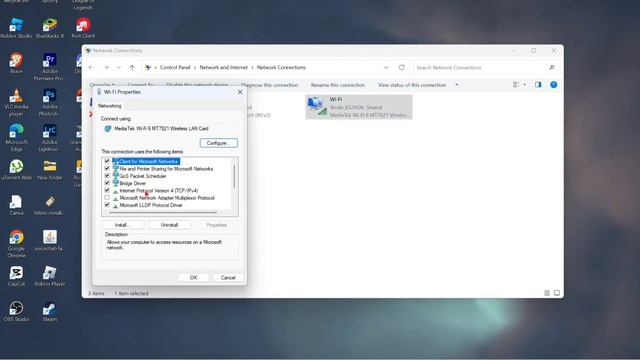Enable Microsoft Network Adapter Multiplexor Protocol checkbox
Viewport: 640px width, 360px height.
107,198
